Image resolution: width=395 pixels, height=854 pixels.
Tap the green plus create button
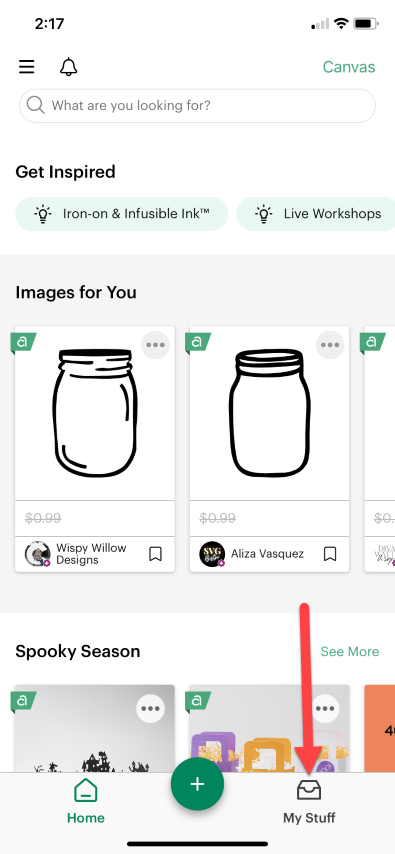click(197, 784)
